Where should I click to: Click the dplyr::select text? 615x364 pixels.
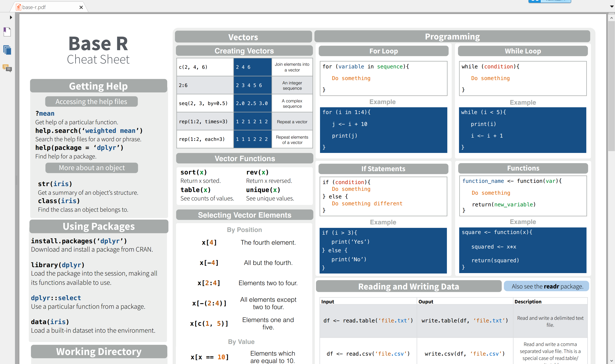(x=56, y=298)
